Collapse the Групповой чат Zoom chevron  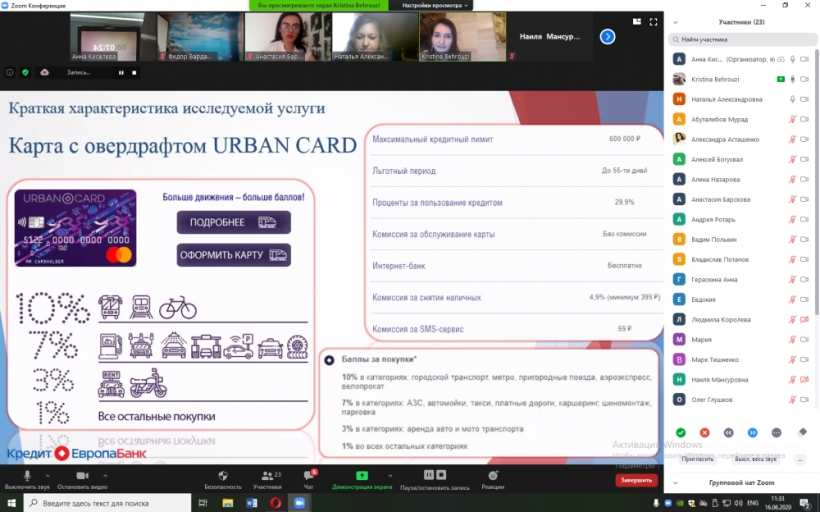pos(675,483)
